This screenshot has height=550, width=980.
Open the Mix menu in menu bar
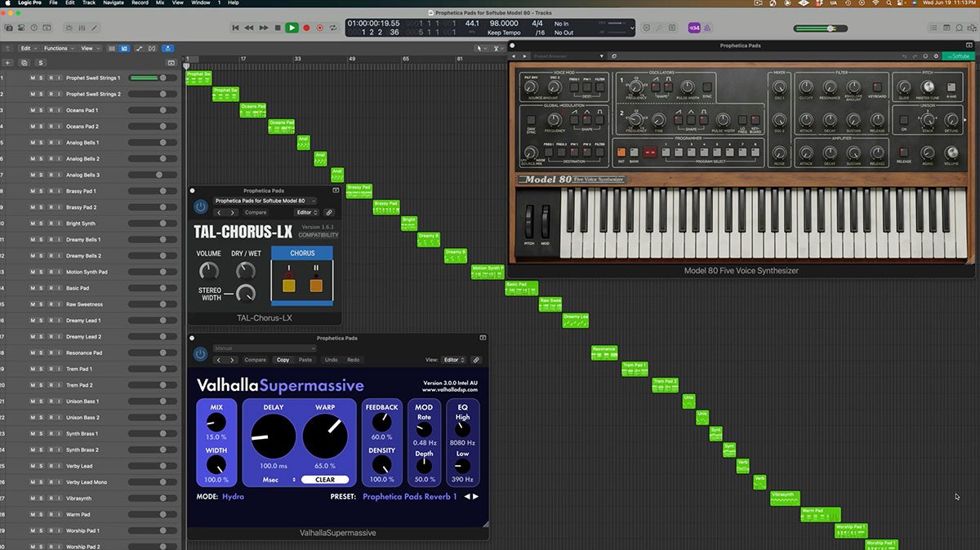(x=160, y=3)
